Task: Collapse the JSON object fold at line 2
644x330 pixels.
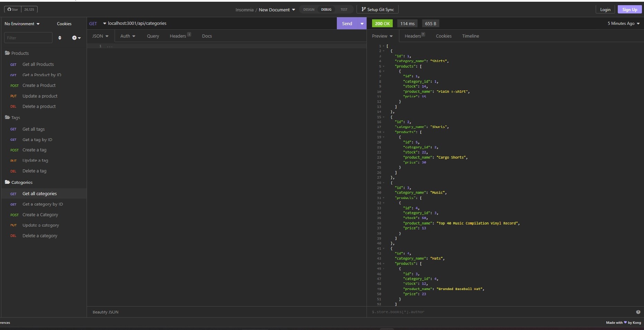Action: click(x=384, y=51)
